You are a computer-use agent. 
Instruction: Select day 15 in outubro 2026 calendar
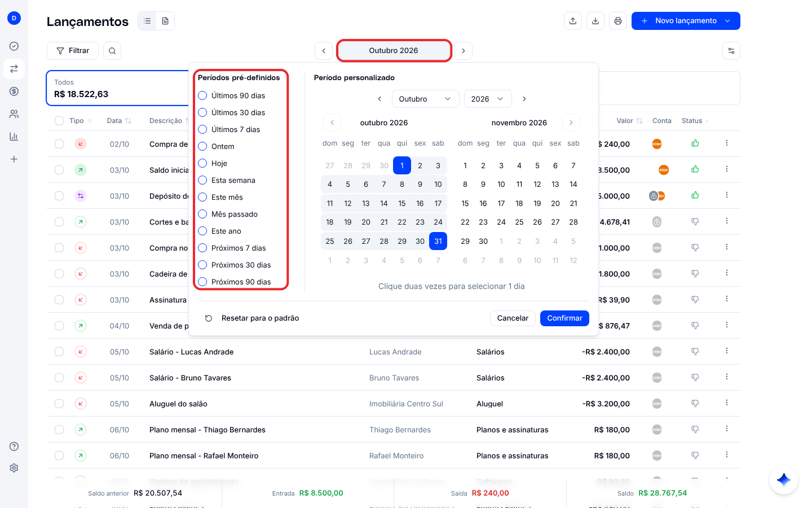click(x=402, y=203)
